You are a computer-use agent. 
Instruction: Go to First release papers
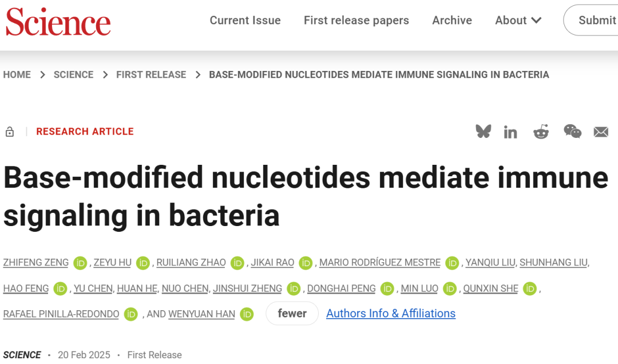click(x=356, y=21)
